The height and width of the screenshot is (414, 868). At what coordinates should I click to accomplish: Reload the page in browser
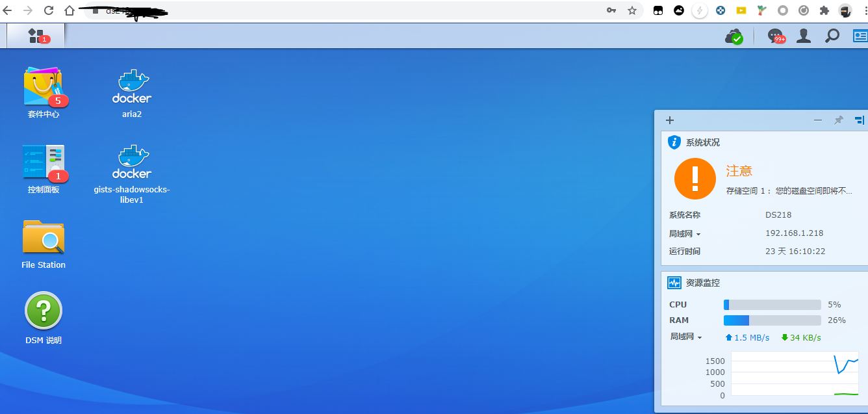[x=48, y=10]
